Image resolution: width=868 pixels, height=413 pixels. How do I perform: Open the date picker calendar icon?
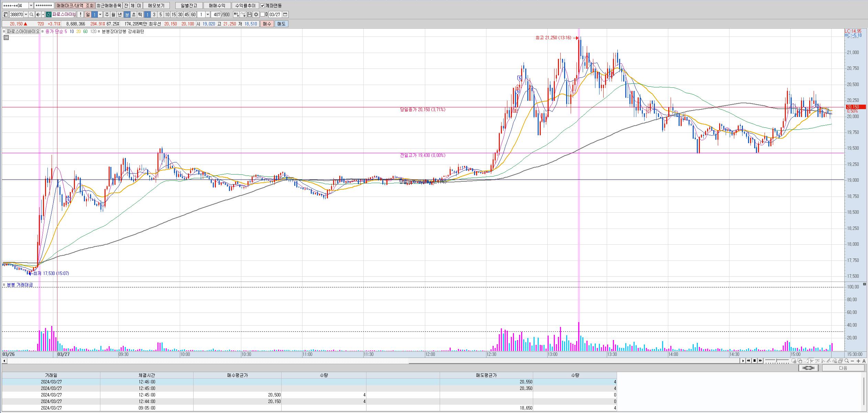pyautogui.click(x=285, y=14)
